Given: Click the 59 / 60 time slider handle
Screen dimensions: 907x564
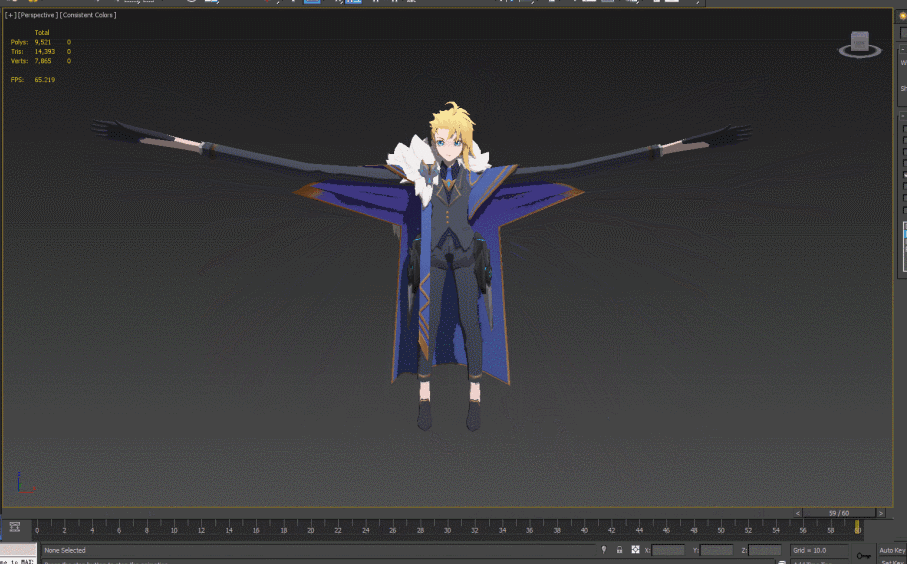Looking at the screenshot, I should tap(839, 513).
